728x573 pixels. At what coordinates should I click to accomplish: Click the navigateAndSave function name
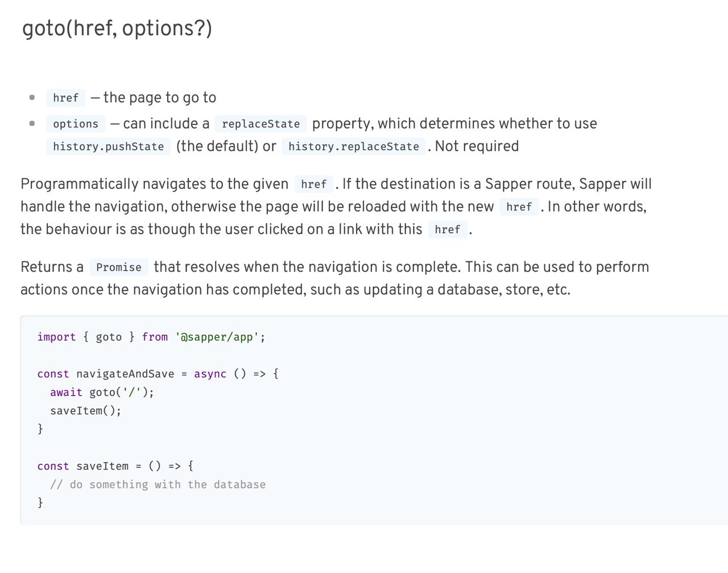point(125,374)
